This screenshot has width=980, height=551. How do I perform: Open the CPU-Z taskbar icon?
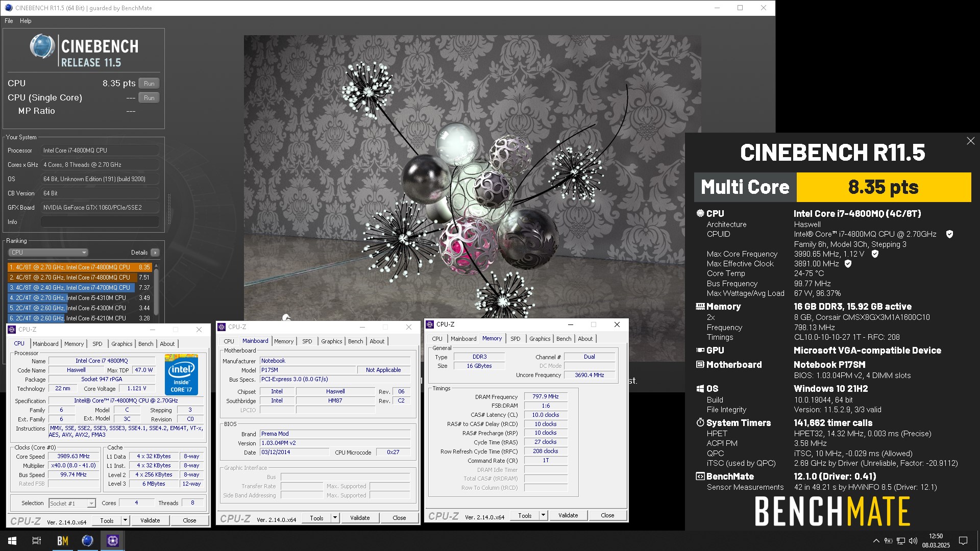113,541
